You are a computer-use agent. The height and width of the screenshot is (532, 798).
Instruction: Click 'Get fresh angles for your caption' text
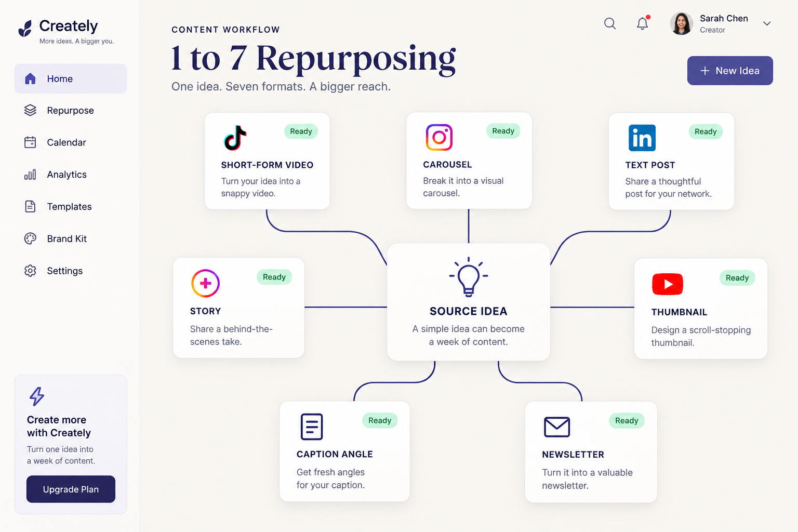330,478
